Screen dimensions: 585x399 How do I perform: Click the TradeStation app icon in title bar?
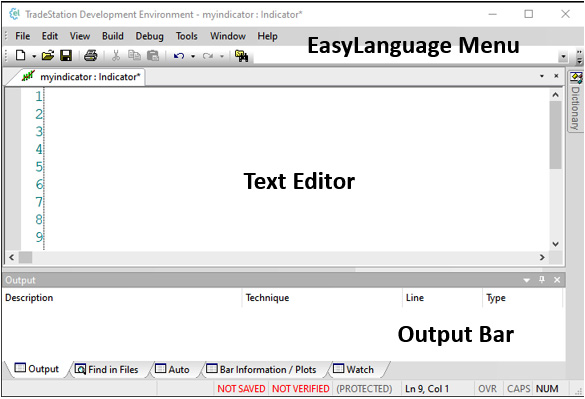click(x=15, y=14)
